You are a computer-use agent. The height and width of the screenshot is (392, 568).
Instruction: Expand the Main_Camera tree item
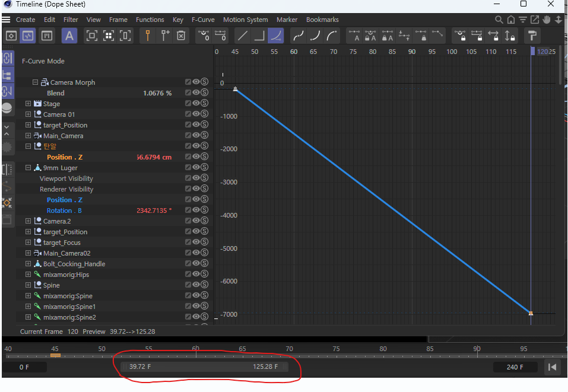click(x=28, y=136)
